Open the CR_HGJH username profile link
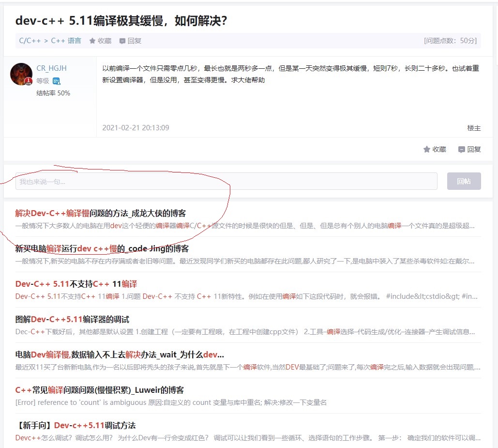 [x=51, y=68]
